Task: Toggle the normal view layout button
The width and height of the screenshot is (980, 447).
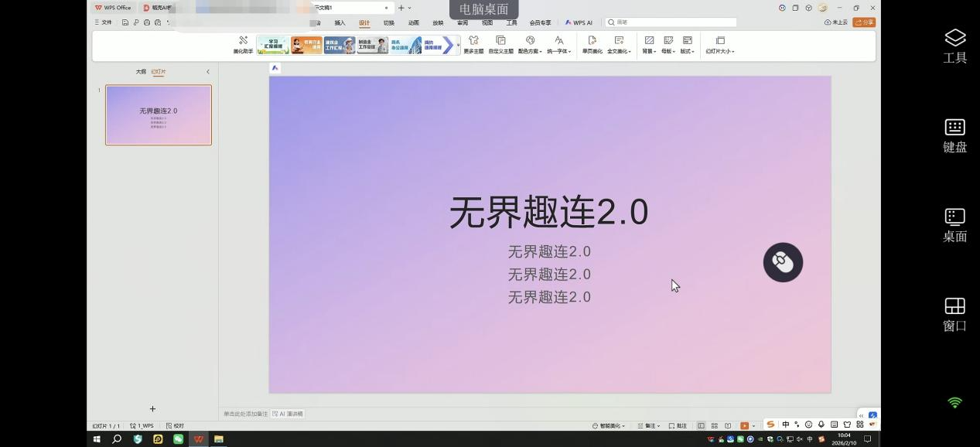Action: click(700, 425)
